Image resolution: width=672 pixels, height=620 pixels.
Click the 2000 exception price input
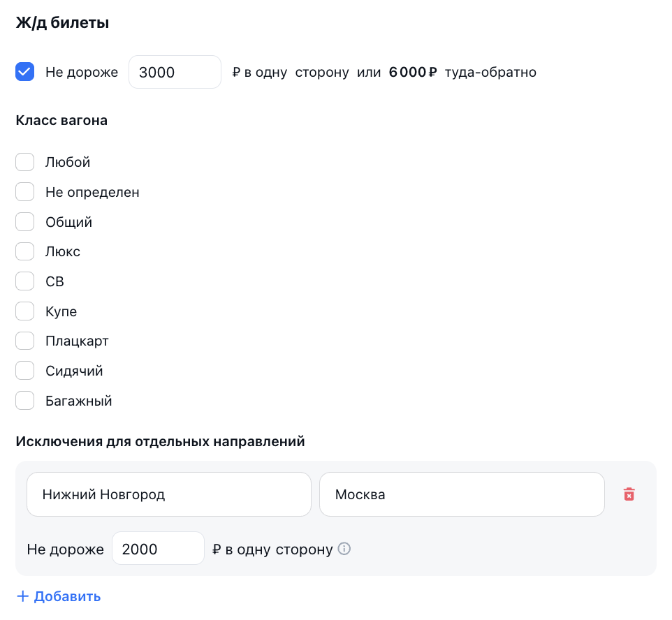click(x=158, y=549)
